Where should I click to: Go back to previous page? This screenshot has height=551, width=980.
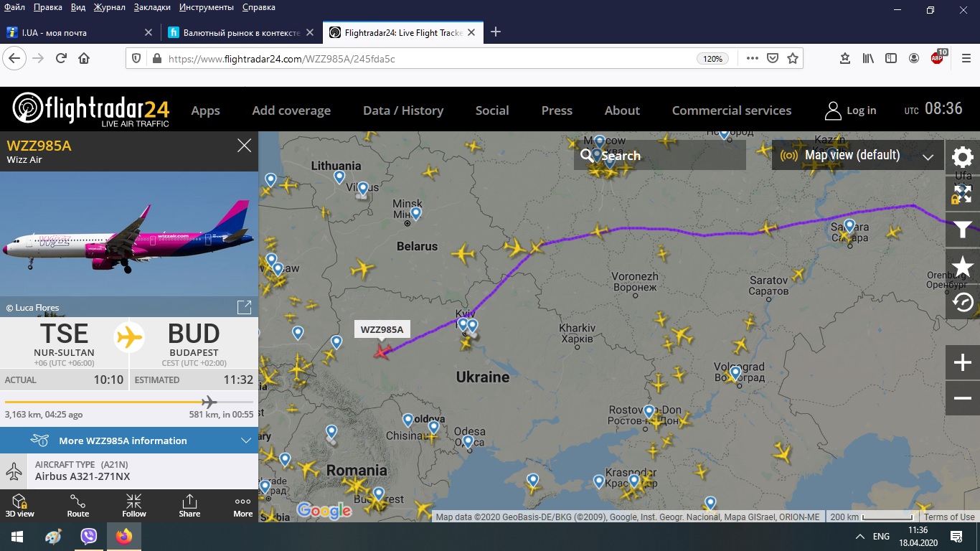click(x=14, y=58)
